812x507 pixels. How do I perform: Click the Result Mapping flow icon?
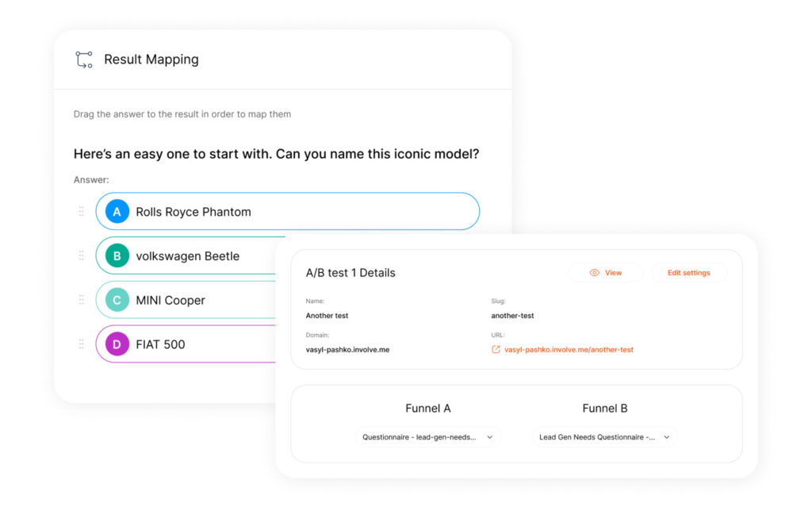(x=83, y=59)
